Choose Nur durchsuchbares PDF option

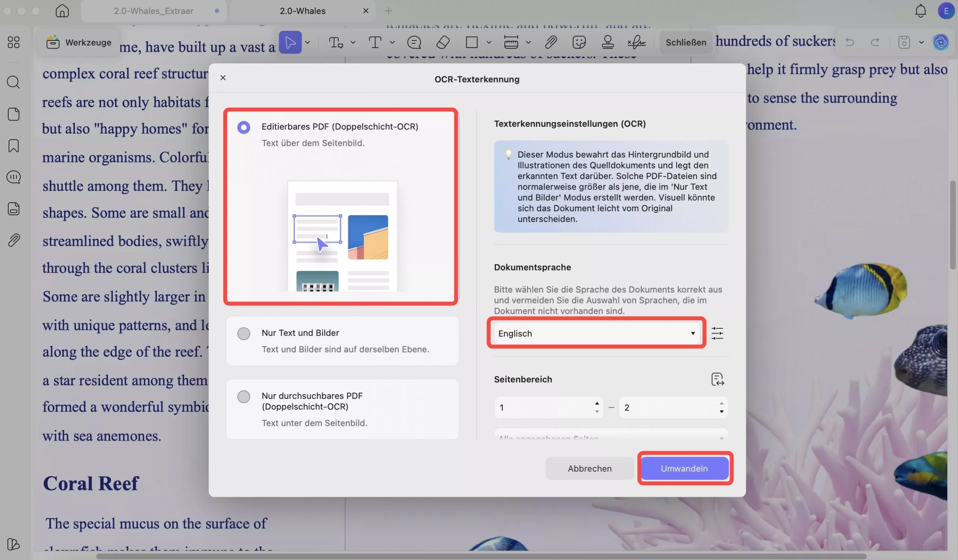coord(244,396)
